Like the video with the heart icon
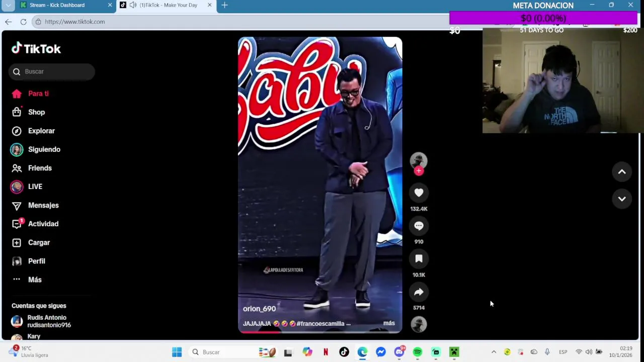The height and width of the screenshot is (362, 644). (x=419, y=193)
